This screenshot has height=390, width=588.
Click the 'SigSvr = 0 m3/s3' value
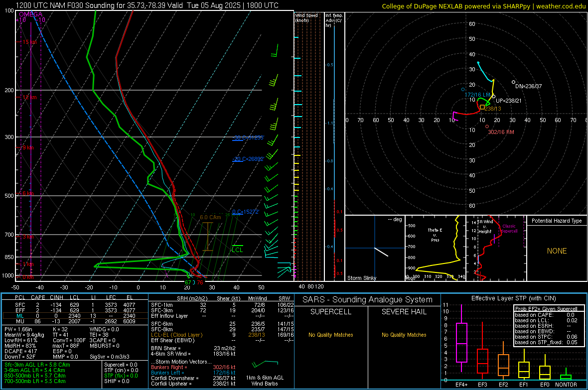pos(110,357)
